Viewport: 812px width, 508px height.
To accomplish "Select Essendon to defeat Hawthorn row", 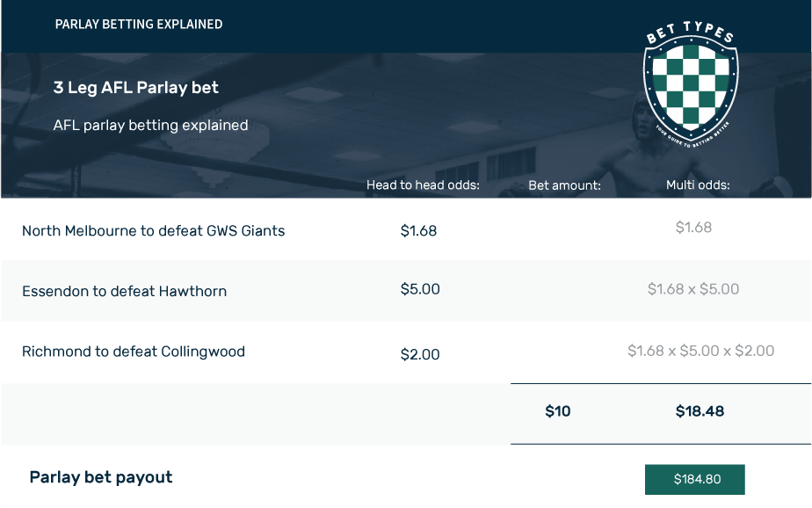I will (406, 291).
